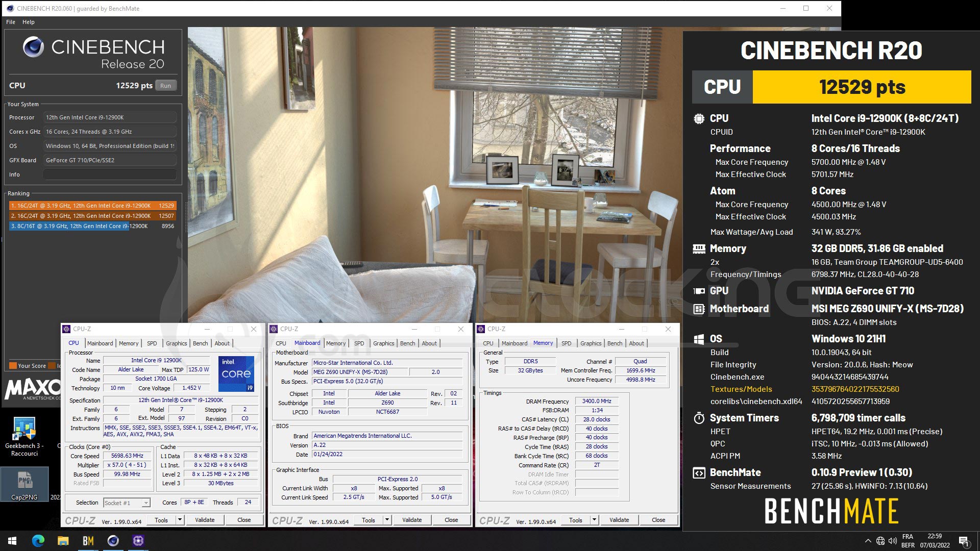The width and height of the screenshot is (980, 551).
Task: Open the Memory tab in the first CPU-Z window
Action: (x=129, y=343)
